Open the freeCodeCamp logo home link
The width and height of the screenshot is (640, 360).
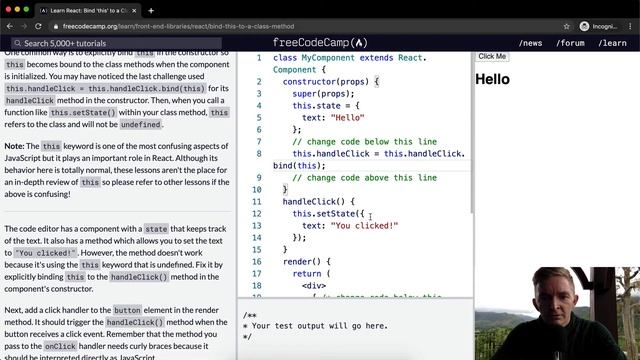(x=320, y=43)
